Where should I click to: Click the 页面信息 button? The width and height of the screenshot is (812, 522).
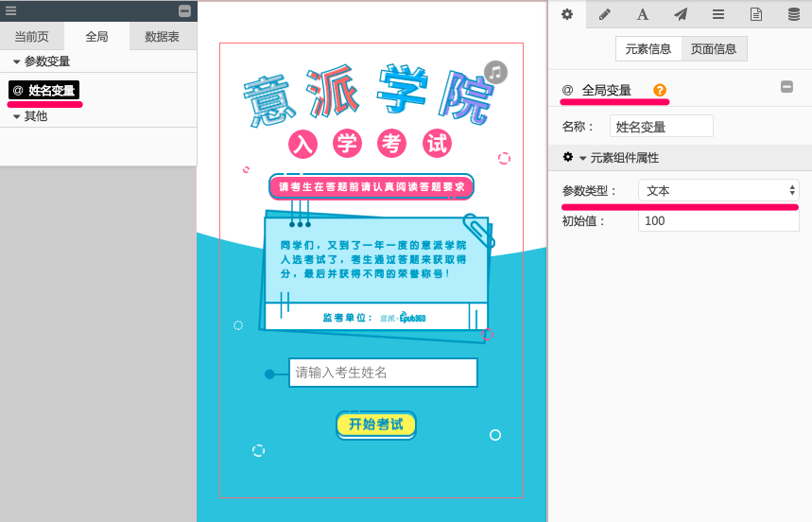coord(714,49)
